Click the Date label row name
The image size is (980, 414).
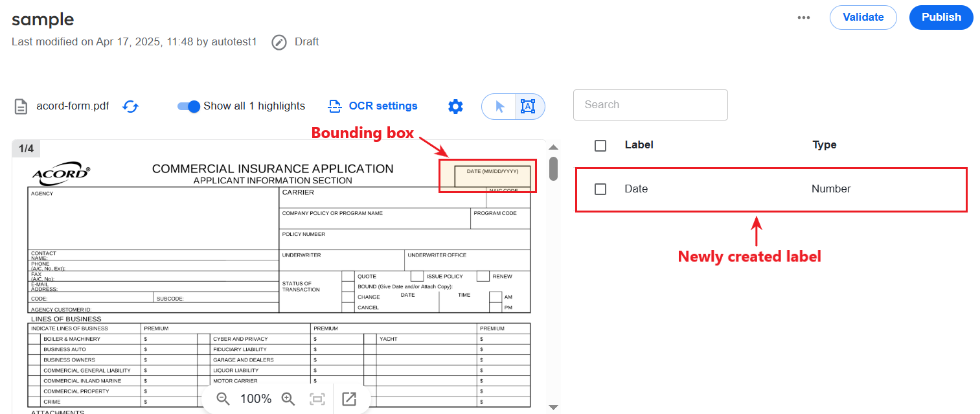(636, 189)
